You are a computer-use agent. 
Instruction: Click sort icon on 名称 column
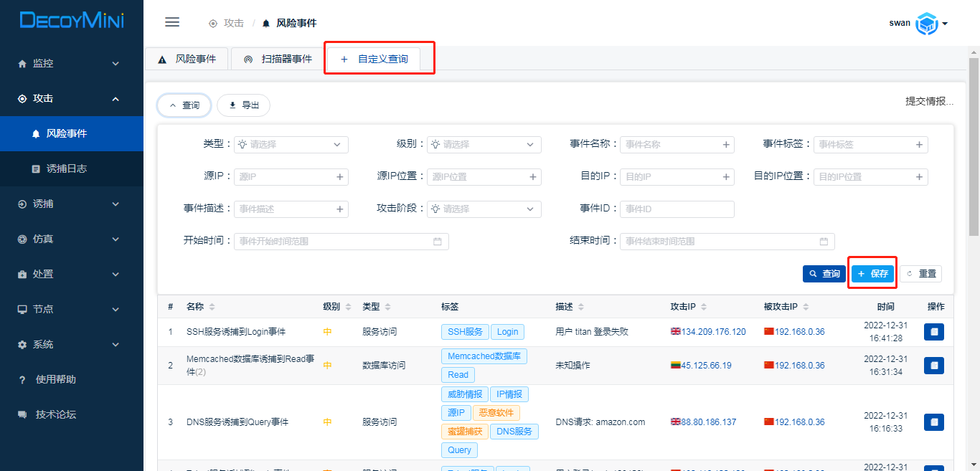tap(211, 307)
